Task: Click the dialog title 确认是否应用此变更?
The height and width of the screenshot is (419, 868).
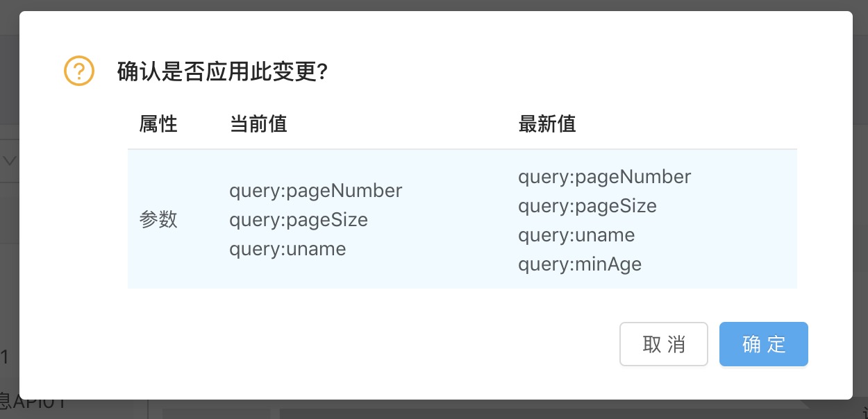Action: pos(222,71)
